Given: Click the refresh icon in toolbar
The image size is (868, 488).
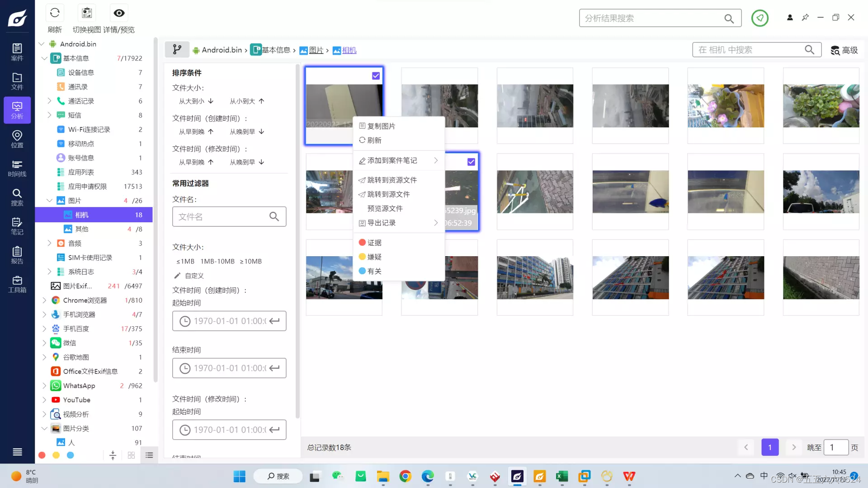Looking at the screenshot, I should coord(55,13).
